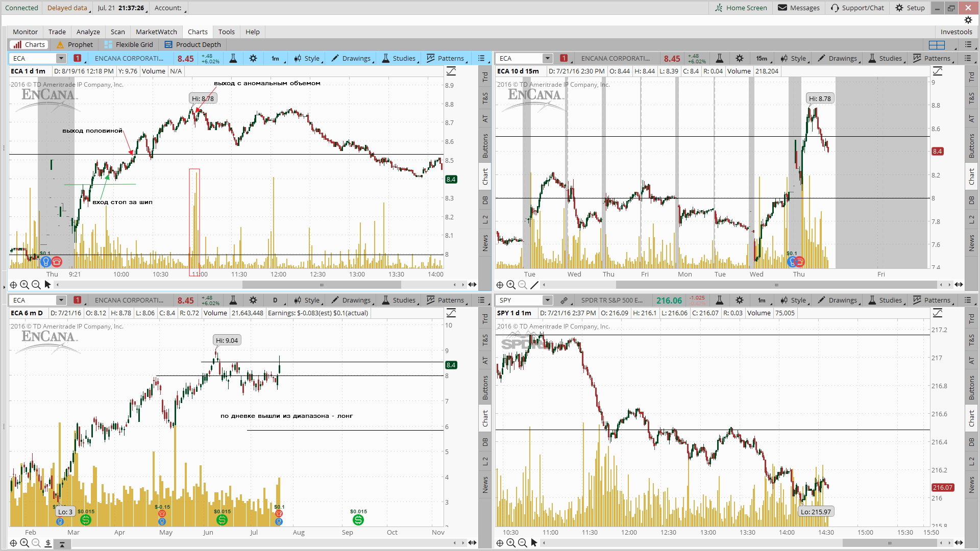Viewport: 980px width, 551px height.
Task: Click the horizontal scrollbar thumb under ECA 1m chart
Action: coord(322,285)
